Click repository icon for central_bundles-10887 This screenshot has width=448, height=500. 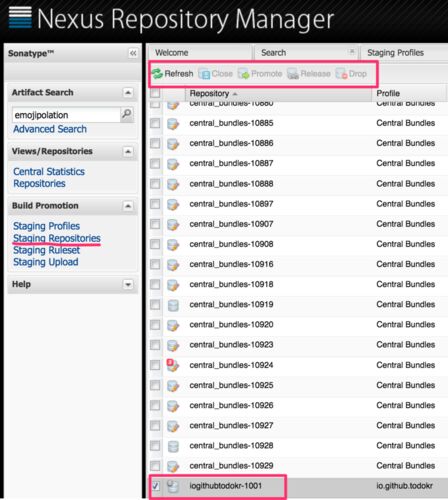point(173,164)
